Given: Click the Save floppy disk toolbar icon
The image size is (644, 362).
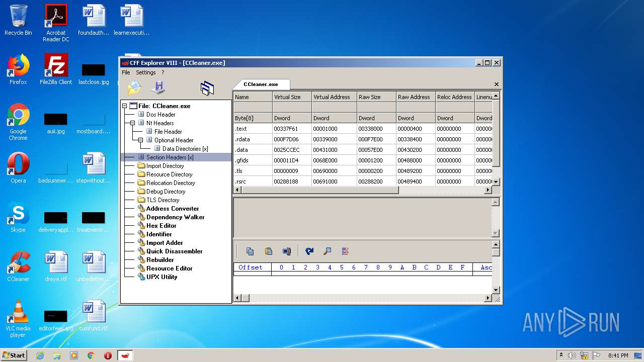Looking at the screenshot, I should 158,87.
